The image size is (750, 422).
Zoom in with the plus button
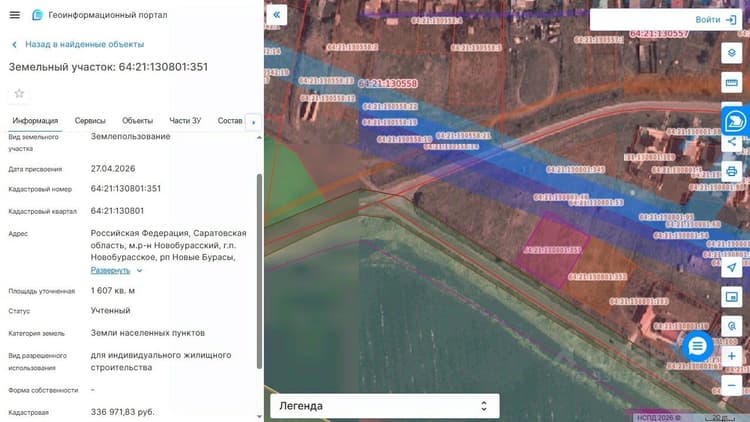(731, 356)
